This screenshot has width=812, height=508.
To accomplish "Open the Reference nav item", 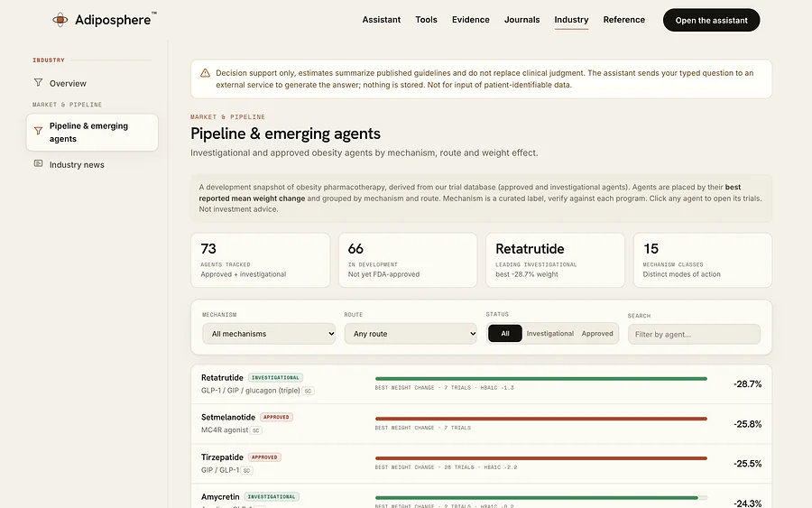I will (624, 20).
